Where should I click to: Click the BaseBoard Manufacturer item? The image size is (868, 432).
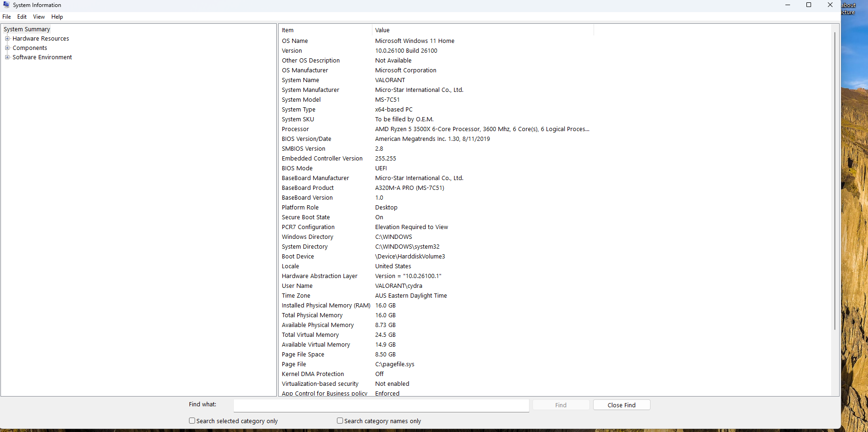click(315, 178)
